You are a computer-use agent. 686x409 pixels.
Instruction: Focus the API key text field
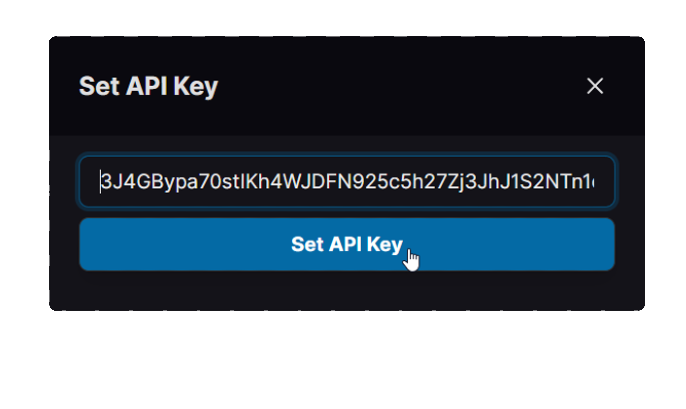point(347,182)
